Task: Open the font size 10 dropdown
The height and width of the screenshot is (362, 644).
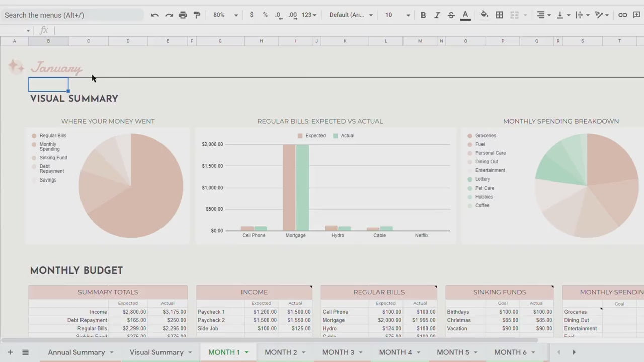Action: pos(397,15)
